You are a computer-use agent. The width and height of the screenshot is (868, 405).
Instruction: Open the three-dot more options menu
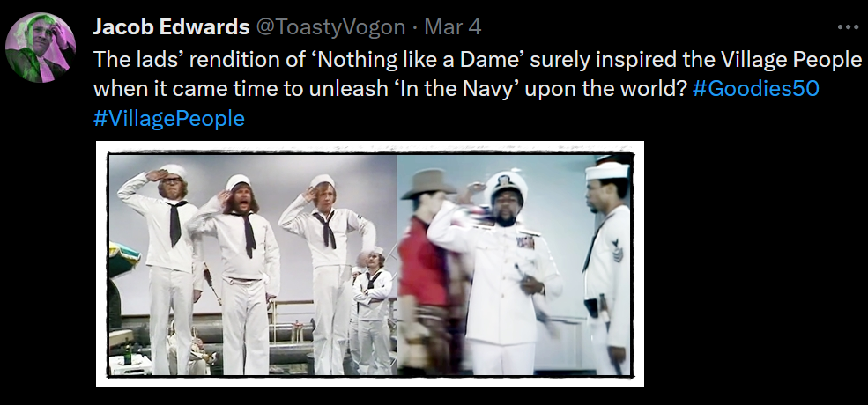[847, 26]
